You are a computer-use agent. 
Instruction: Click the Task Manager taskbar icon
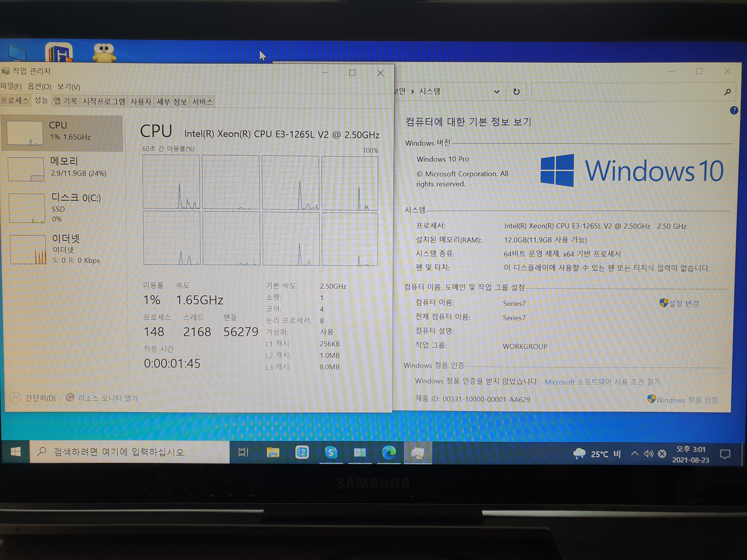coord(418,453)
